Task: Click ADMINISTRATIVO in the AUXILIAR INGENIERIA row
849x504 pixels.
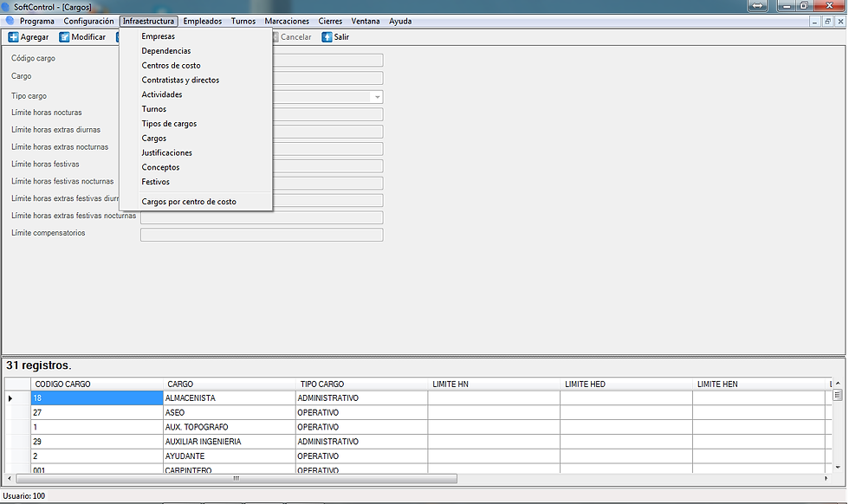Action: pyautogui.click(x=362, y=443)
